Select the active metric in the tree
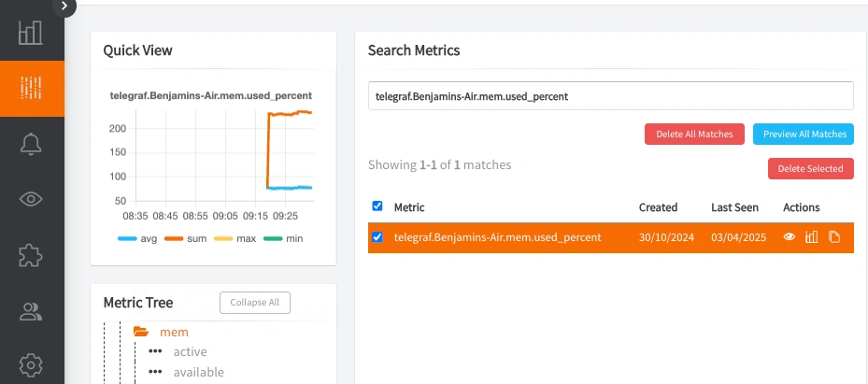868x384 pixels. [x=190, y=352]
